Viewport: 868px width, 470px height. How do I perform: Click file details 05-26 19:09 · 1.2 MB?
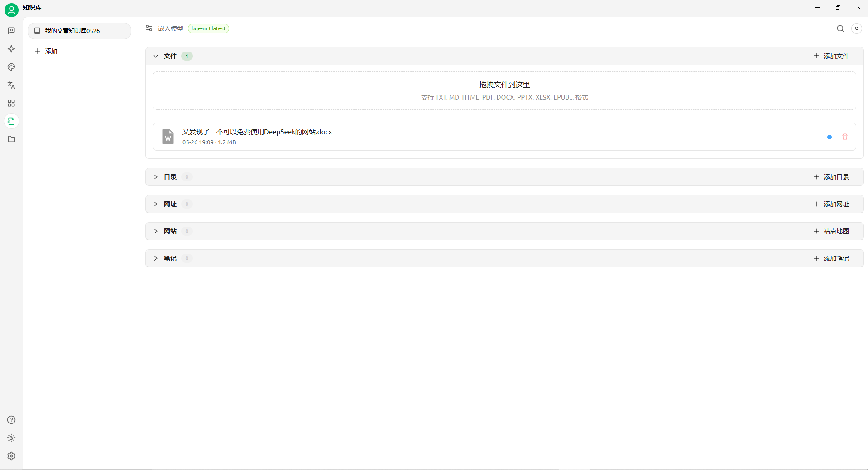(x=209, y=142)
